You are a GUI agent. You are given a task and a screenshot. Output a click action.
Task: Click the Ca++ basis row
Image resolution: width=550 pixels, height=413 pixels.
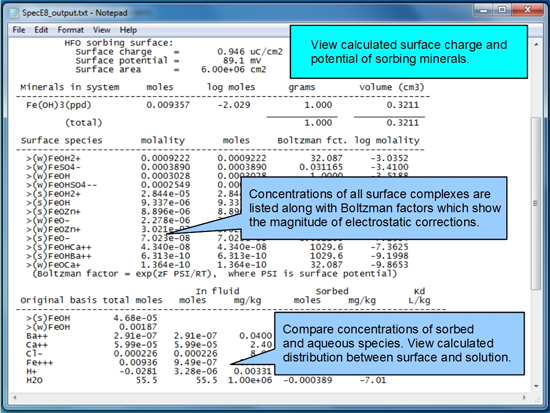(149, 345)
